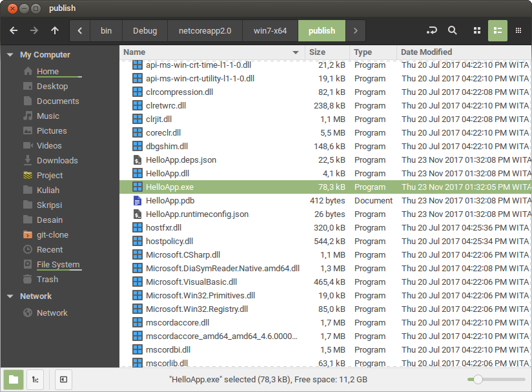
Task: Click the up-to-parent-folder arrow
Action: click(55, 30)
